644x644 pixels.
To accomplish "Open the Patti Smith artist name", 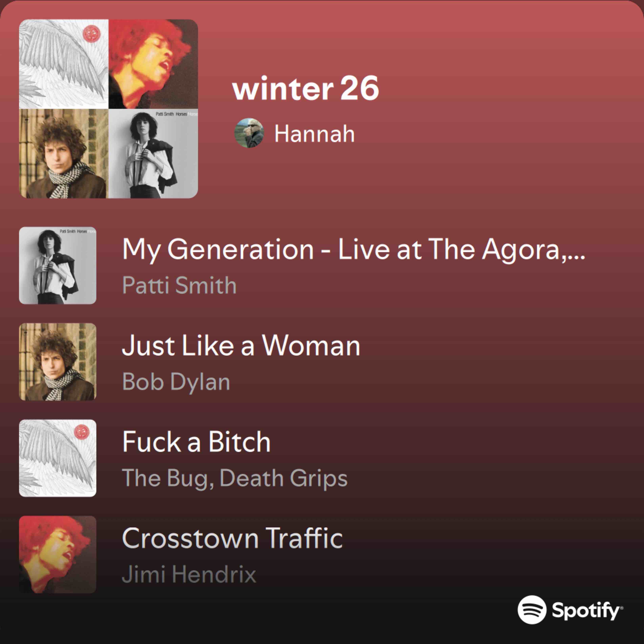I will 179,285.
